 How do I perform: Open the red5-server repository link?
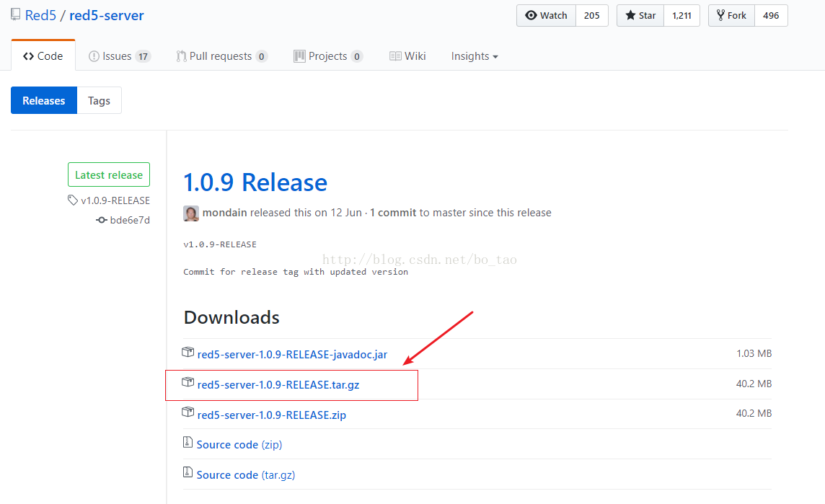pos(106,15)
